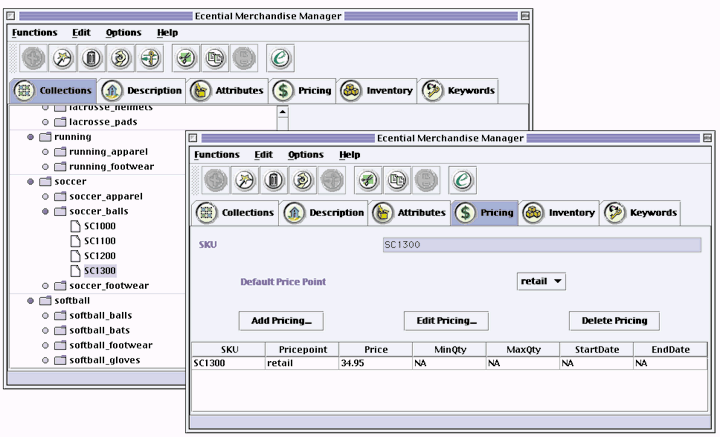Open the Functions menu in the back window
The width and height of the screenshot is (720, 437).
34,33
